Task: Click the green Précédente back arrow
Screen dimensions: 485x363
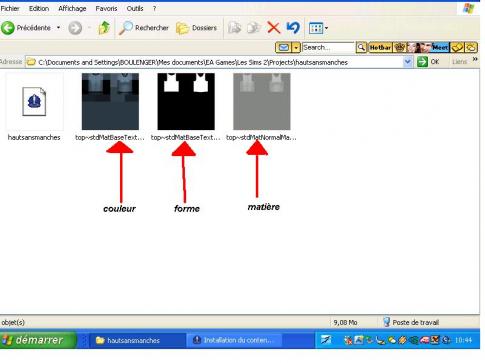Action: pyautogui.click(x=8, y=28)
